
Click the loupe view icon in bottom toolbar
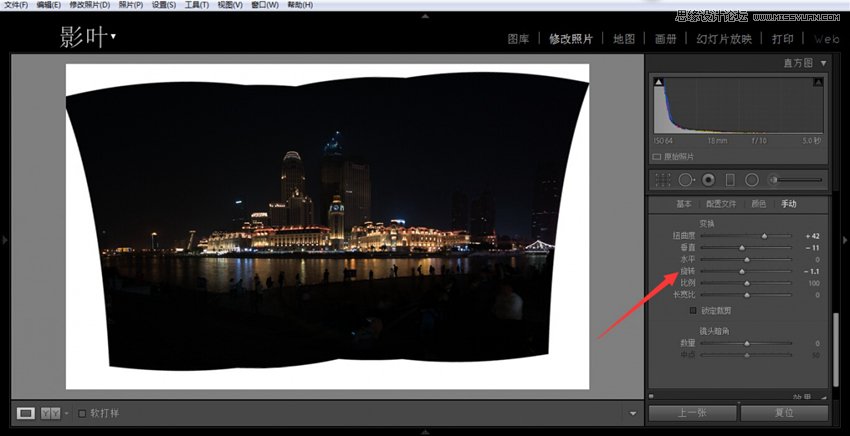click(27, 413)
